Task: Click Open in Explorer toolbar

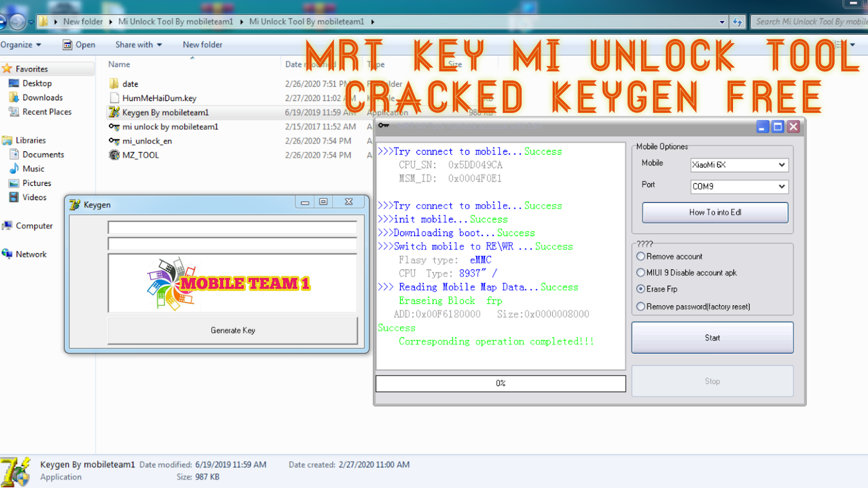Action: 79,44
